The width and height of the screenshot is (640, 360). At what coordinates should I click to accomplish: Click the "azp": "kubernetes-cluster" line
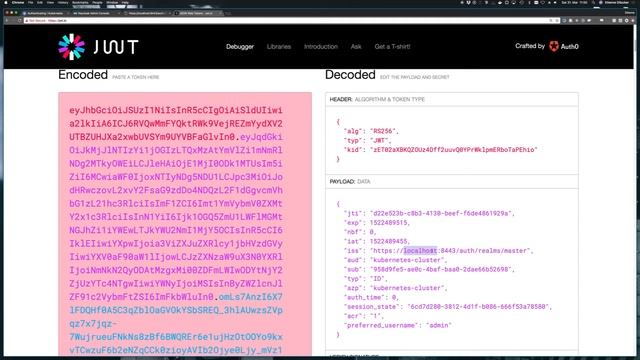pyautogui.click(x=396, y=288)
